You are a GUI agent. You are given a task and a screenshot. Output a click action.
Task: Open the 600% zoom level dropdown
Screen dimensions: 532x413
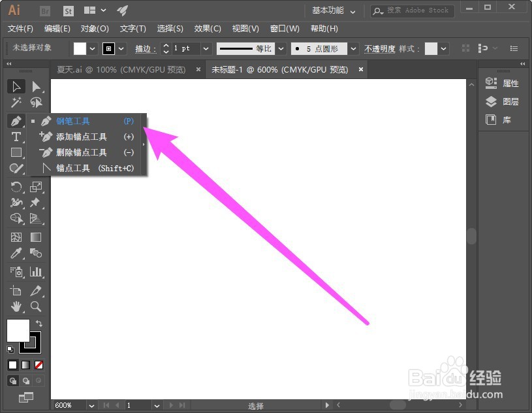click(91, 406)
